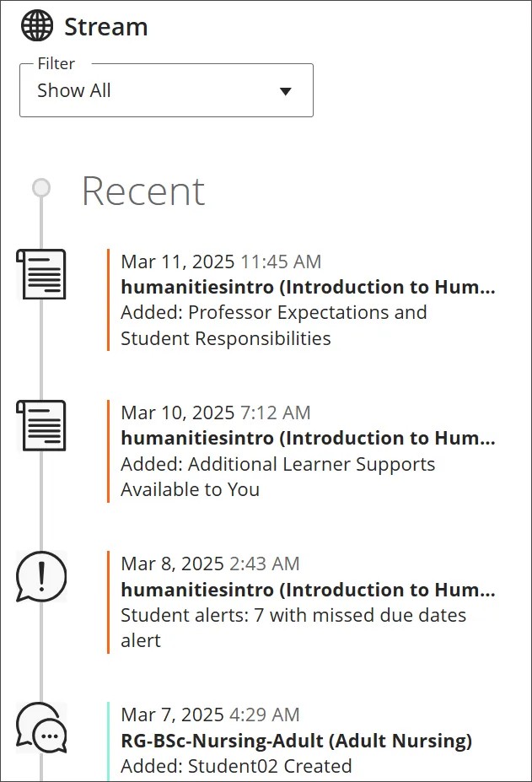Click the dropdown arrow in the Filter box

[286, 90]
